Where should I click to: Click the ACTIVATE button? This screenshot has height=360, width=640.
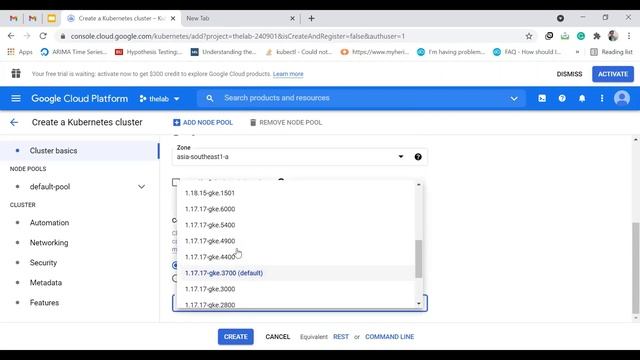pos(613,74)
